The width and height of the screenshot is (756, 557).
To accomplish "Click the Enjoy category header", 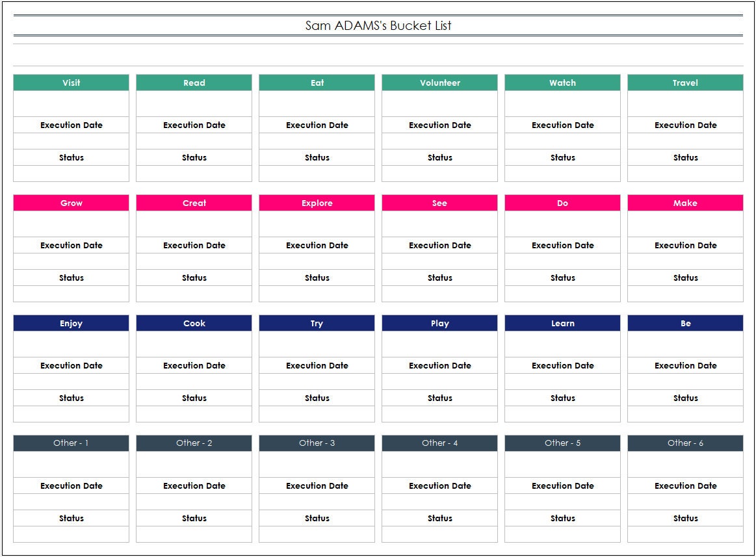I will [71, 323].
